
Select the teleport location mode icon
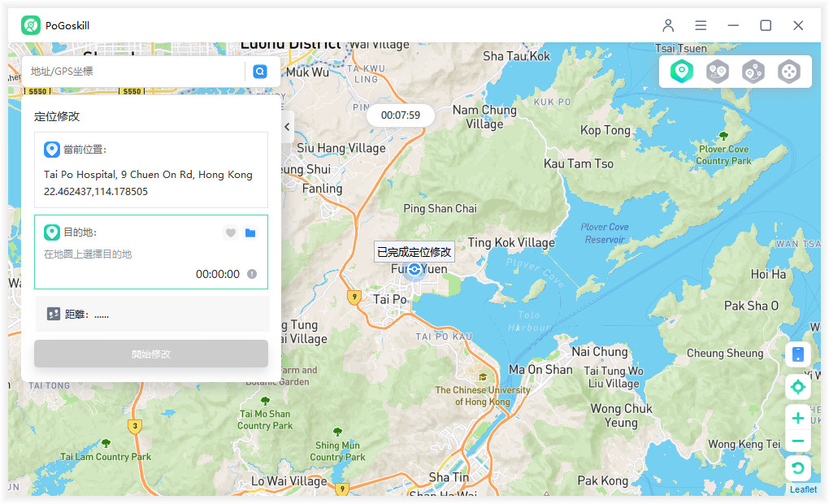tap(681, 72)
